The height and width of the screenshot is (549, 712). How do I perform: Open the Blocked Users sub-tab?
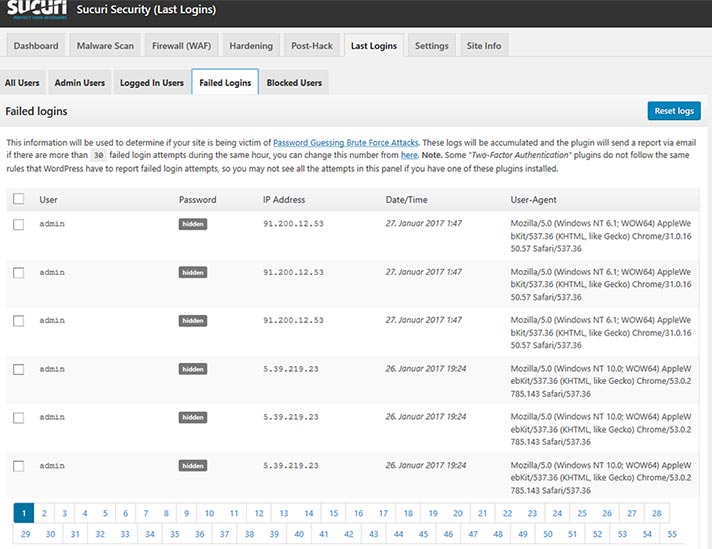[294, 83]
